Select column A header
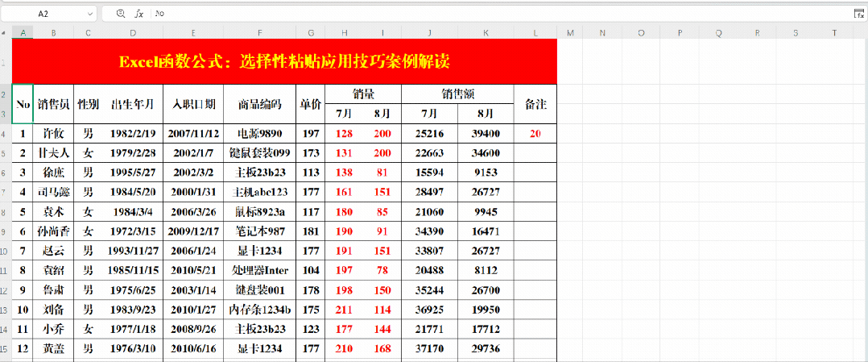 click(x=23, y=33)
